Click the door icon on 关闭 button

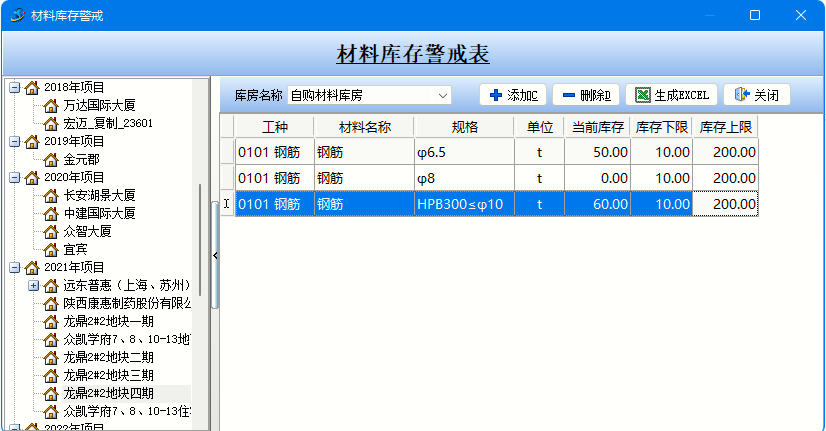(x=741, y=95)
